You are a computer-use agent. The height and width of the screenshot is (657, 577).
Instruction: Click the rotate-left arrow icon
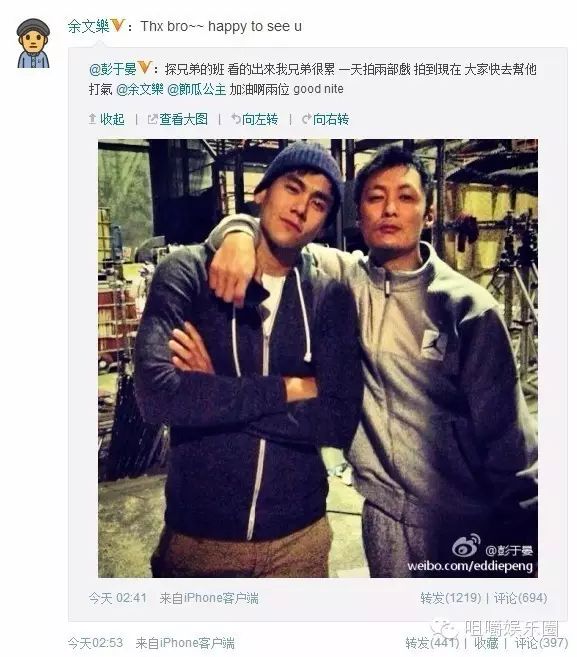(x=236, y=119)
